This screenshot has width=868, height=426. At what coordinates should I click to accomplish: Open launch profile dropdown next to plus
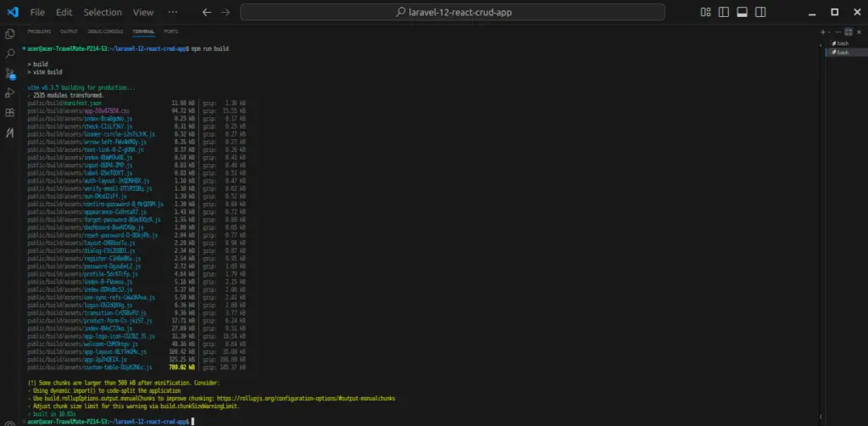coord(828,31)
